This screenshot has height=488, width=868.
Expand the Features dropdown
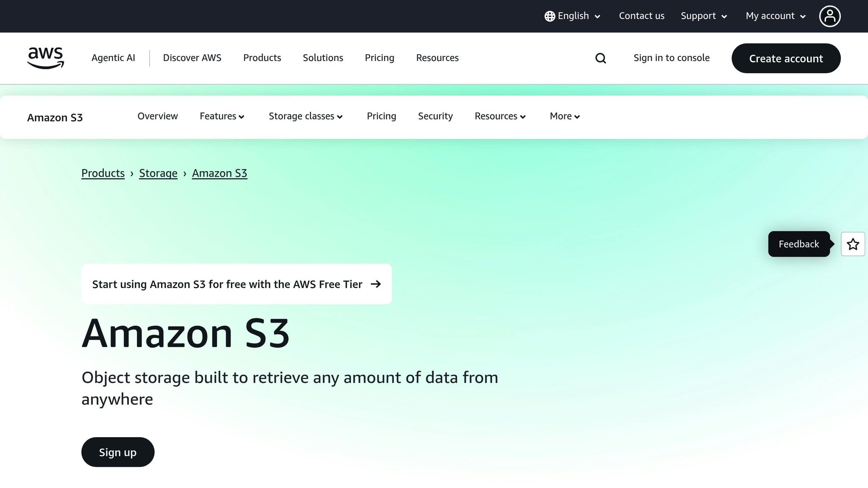click(x=222, y=116)
